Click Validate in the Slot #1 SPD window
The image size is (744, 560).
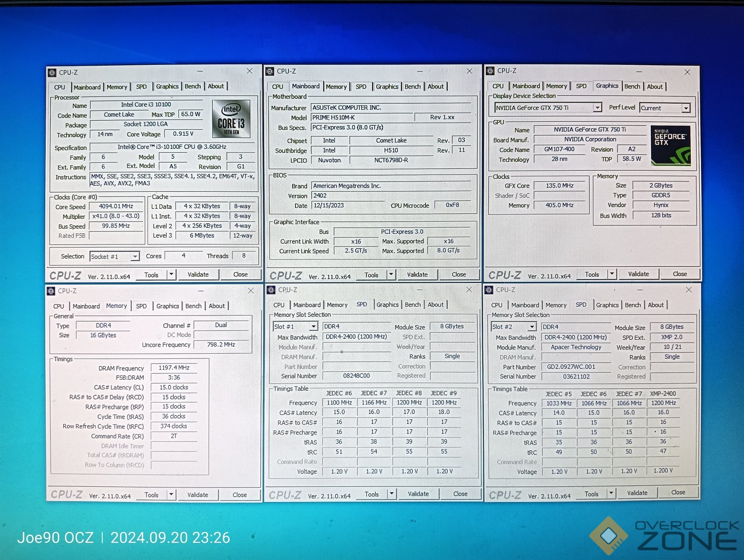(x=418, y=494)
